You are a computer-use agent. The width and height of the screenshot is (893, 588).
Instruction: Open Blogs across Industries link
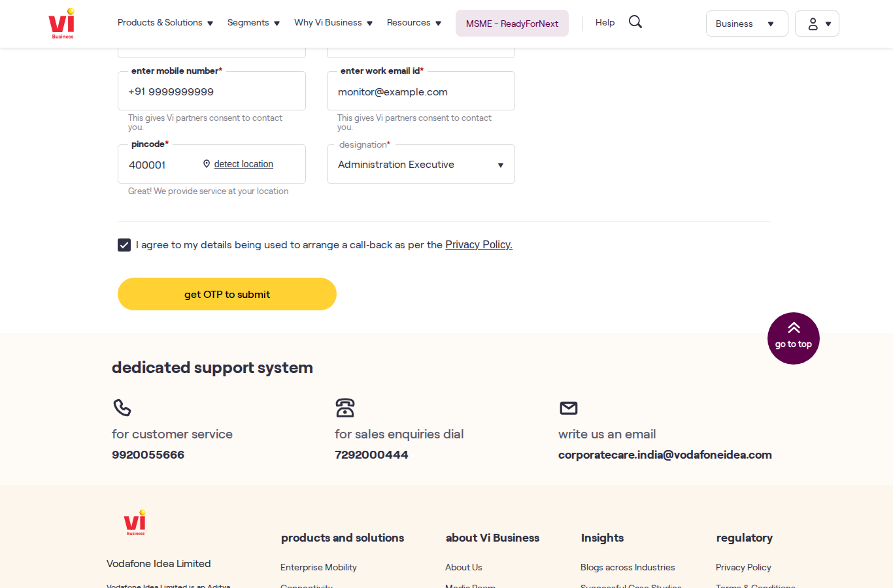[628, 567]
